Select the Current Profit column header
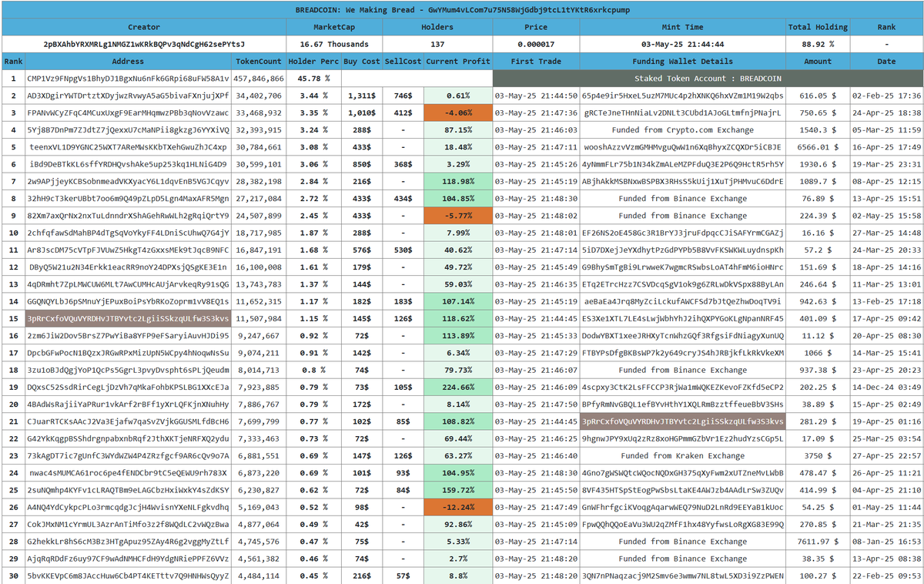 (458, 62)
